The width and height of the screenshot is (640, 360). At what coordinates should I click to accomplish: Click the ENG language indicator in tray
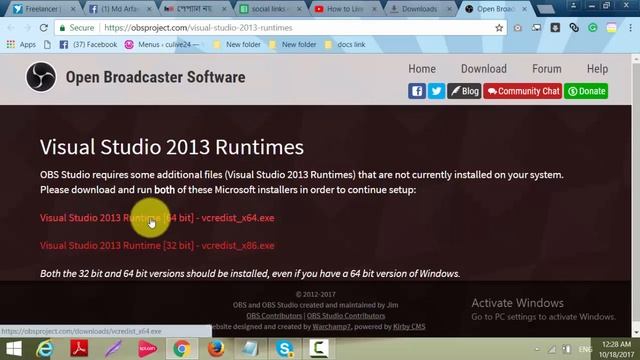tap(585, 349)
